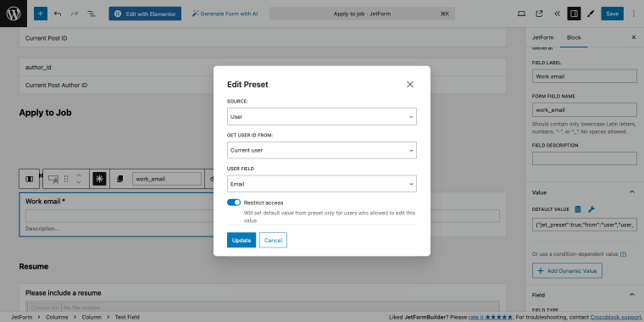Click the Description... placeholder under Work email
The width and height of the screenshot is (644, 322).
[42, 228]
